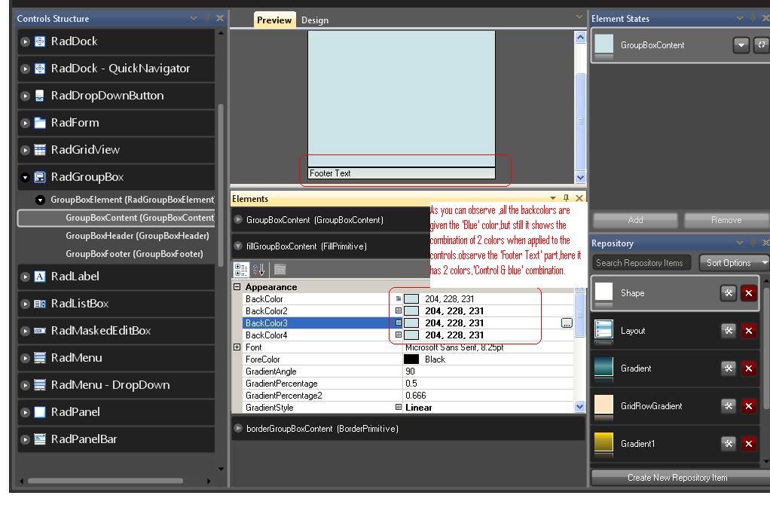Image resolution: width=770 pixels, height=532 pixels.
Task: Delete the GridRowGradient repository item
Action: coord(748,406)
